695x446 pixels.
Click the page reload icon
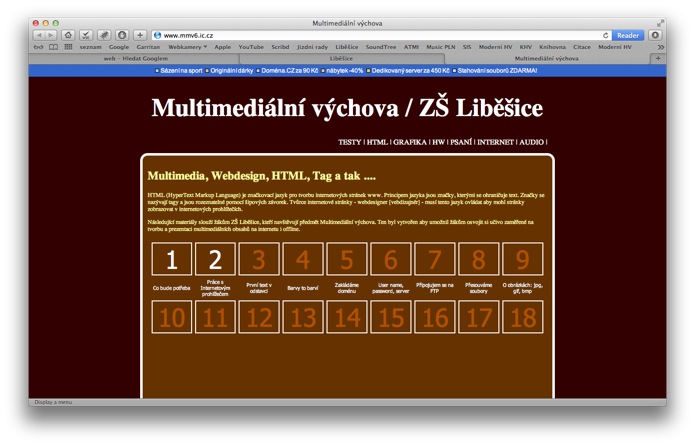pos(606,35)
